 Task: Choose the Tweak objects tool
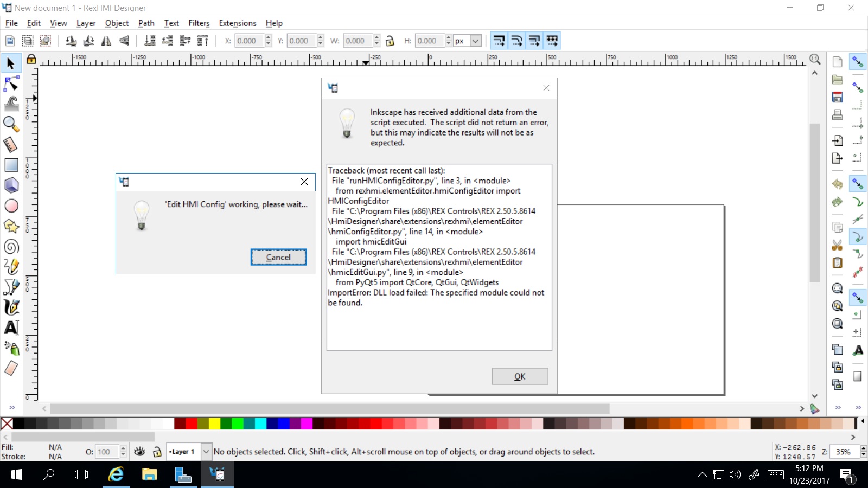tap(11, 104)
